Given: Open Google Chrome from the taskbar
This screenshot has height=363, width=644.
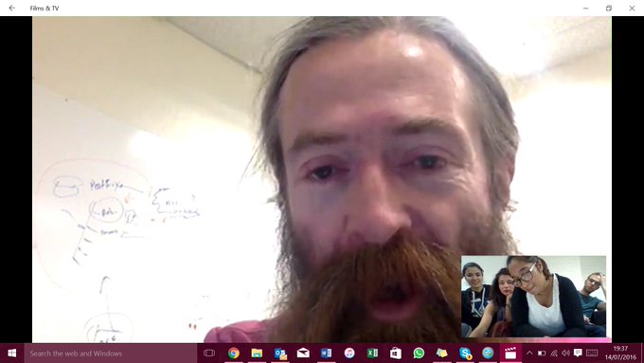Looking at the screenshot, I should click(x=234, y=354).
